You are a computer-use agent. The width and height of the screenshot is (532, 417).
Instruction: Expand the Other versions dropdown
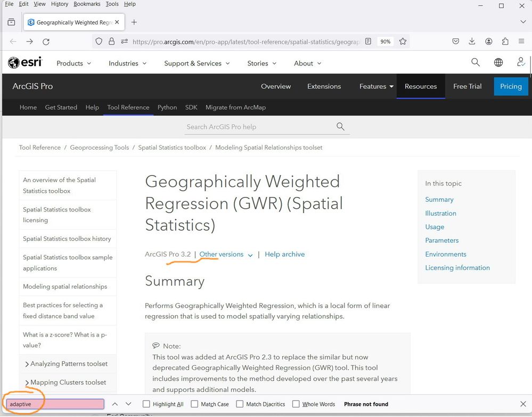226,255
